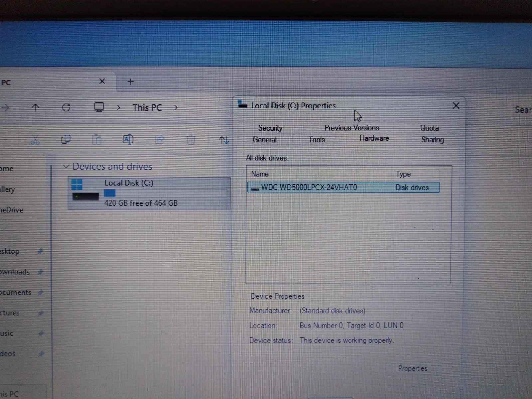
Task: Click the Refresh icon in File Explorer
Action: pos(66,107)
